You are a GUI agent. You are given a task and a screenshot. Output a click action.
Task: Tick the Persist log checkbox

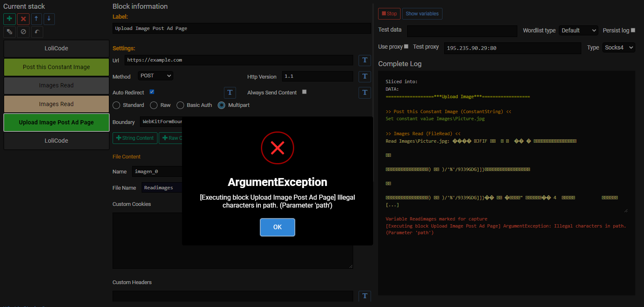coord(633,30)
